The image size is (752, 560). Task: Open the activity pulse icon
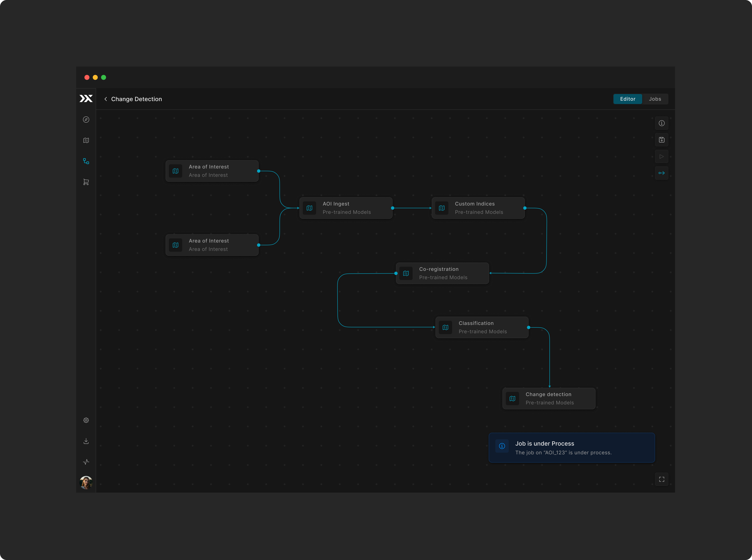(x=86, y=462)
